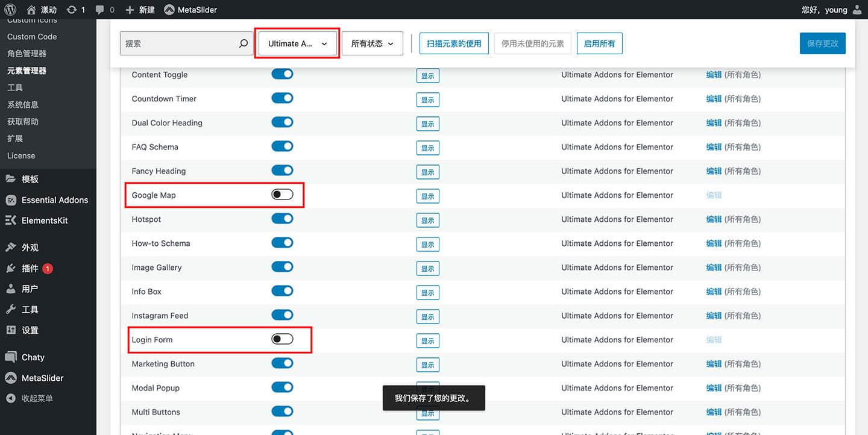Enable the Google Map toggle

click(282, 194)
